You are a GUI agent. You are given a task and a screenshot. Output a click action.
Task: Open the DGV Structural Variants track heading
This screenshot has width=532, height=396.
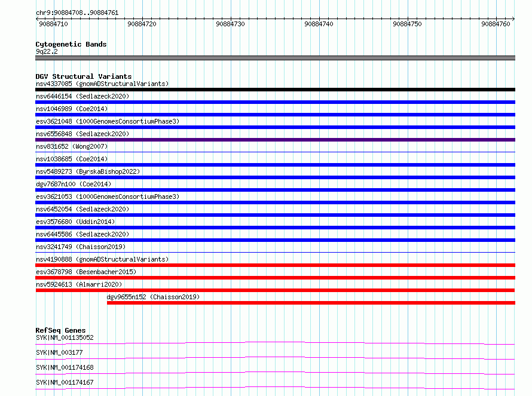click(x=84, y=76)
